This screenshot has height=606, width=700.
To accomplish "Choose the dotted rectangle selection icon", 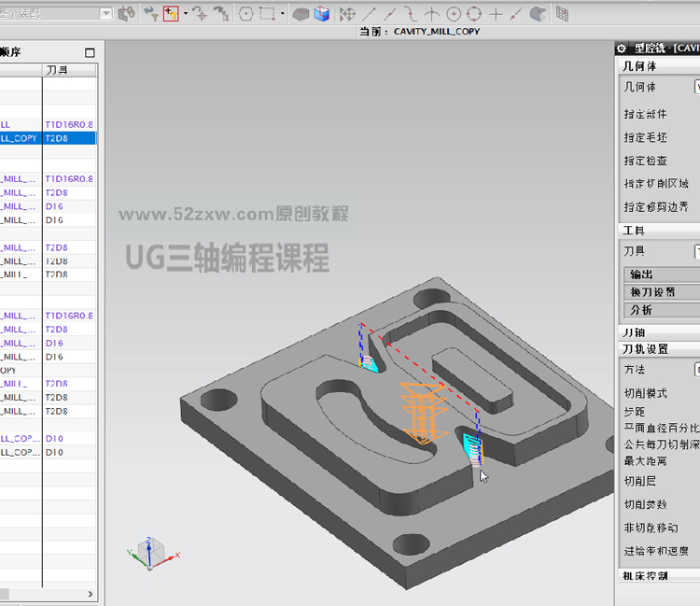I will [x=267, y=14].
